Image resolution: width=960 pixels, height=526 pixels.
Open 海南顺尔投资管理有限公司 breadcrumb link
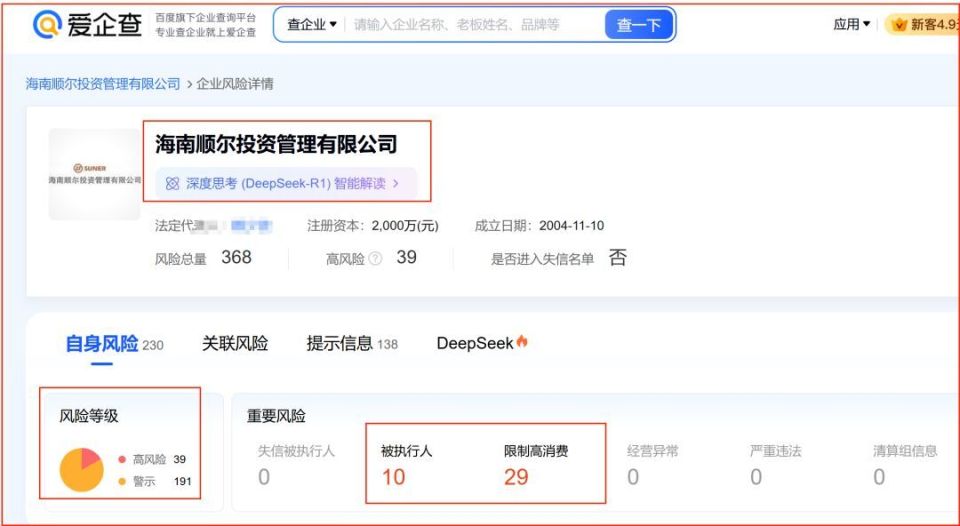click(103, 84)
